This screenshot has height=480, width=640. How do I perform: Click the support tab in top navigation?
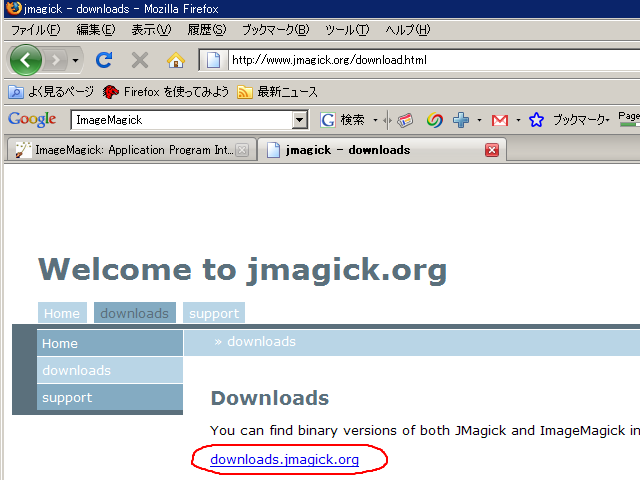(214, 313)
